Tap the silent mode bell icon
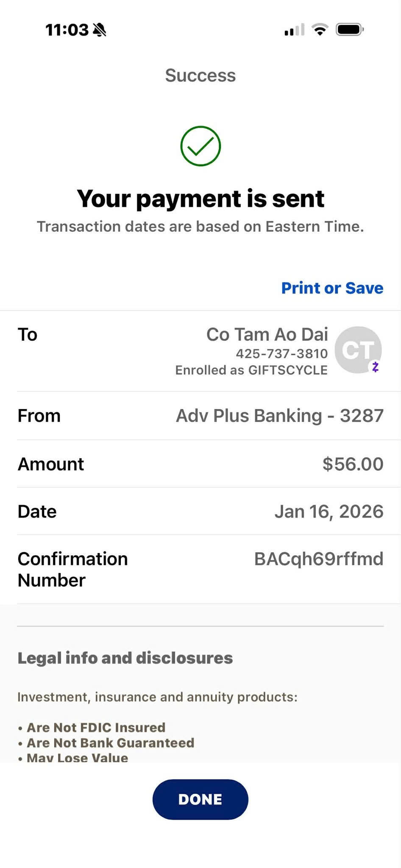Viewport: 401px width, 868px height. point(99,30)
